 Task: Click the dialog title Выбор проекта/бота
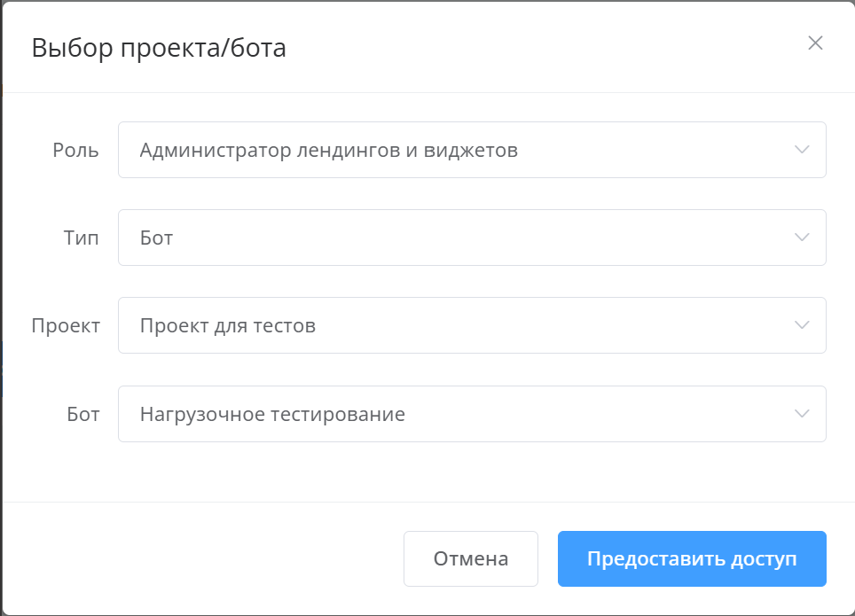(159, 48)
